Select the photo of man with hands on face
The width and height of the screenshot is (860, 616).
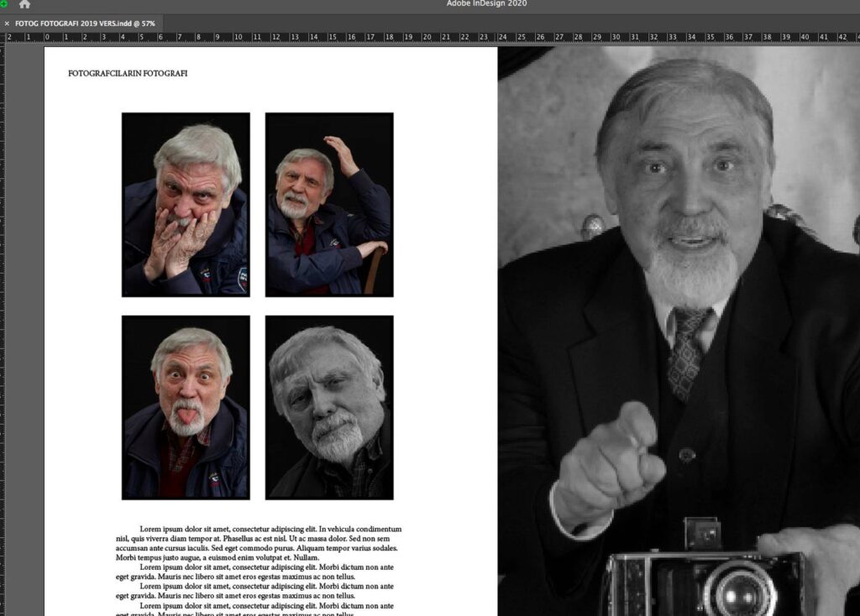[186, 205]
